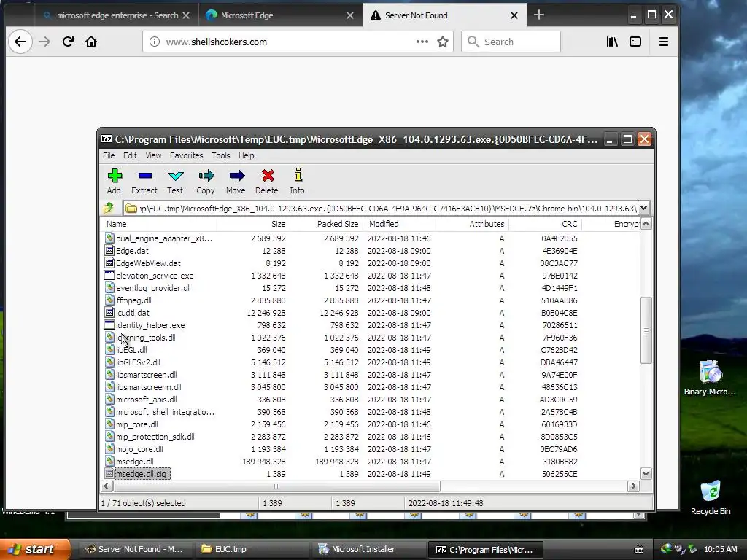Click scroll left arrow in file list
The image size is (747, 560).
coord(107,486)
